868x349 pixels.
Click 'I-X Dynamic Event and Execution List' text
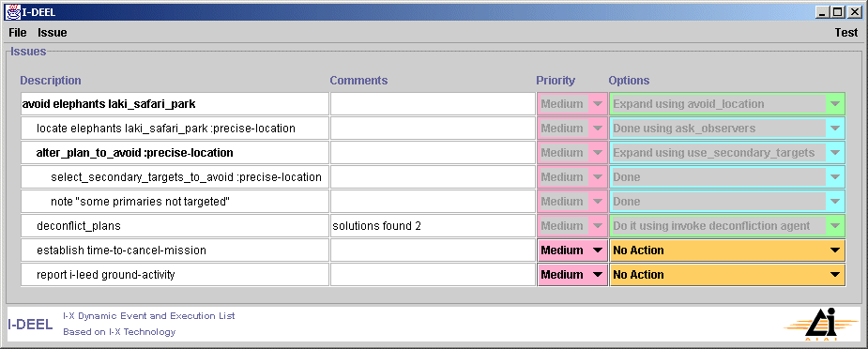(149, 316)
